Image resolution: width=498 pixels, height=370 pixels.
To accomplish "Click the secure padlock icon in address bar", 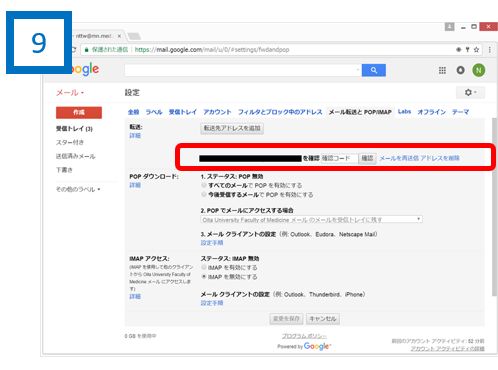I will tap(87, 50).
